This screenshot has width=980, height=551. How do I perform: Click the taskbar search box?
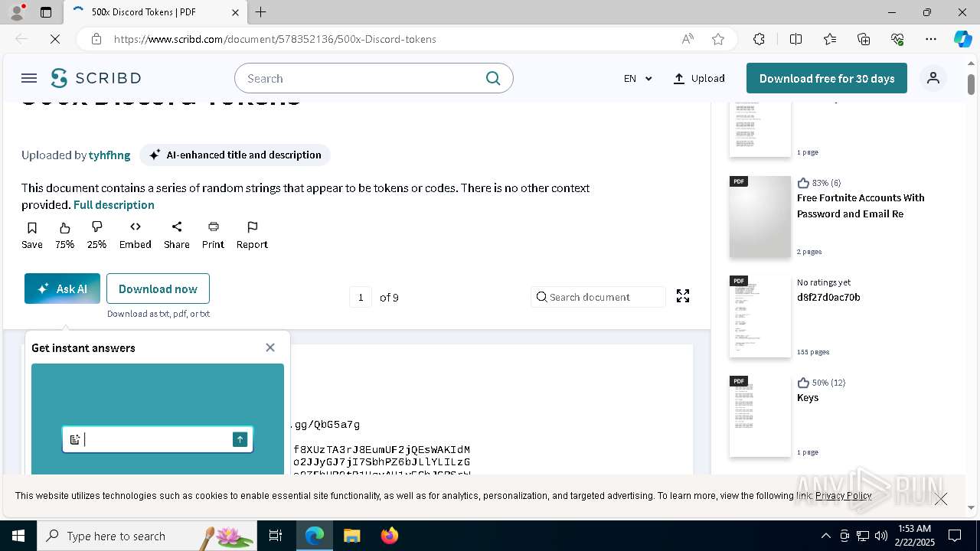(x=147, y=536)
